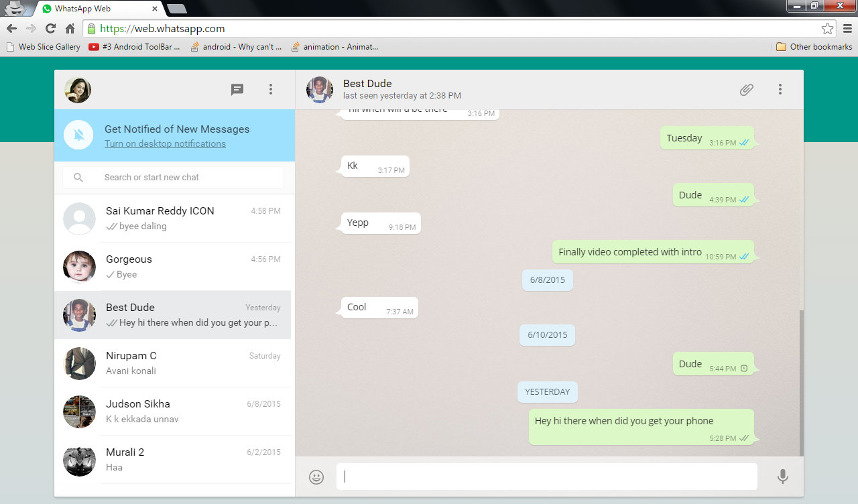Open '#3 Android ToolBar' YouTube bookmark
The image size is (858, 504).
[x=135, y=47]
